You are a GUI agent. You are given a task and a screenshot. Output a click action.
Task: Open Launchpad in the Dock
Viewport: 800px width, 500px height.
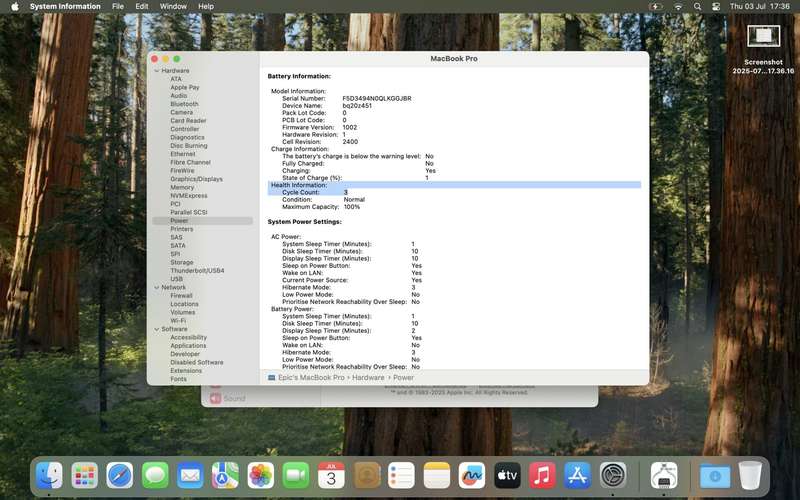85,475
